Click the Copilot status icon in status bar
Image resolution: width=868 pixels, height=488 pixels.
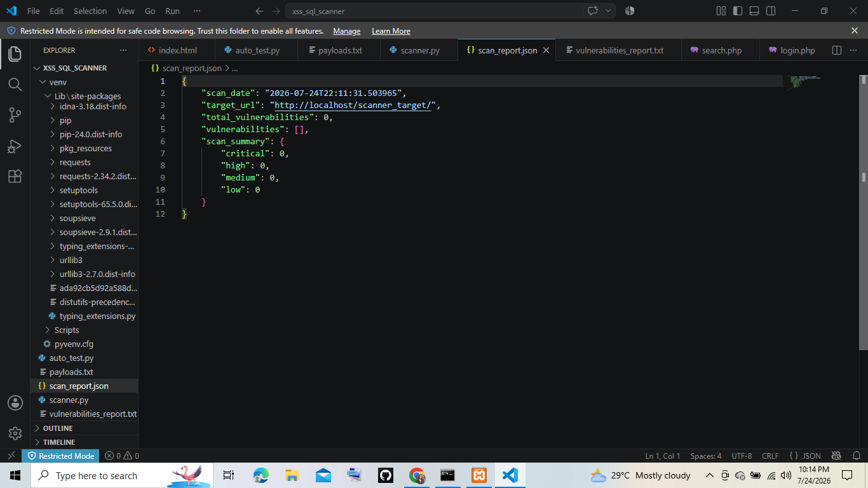[837, 456]
